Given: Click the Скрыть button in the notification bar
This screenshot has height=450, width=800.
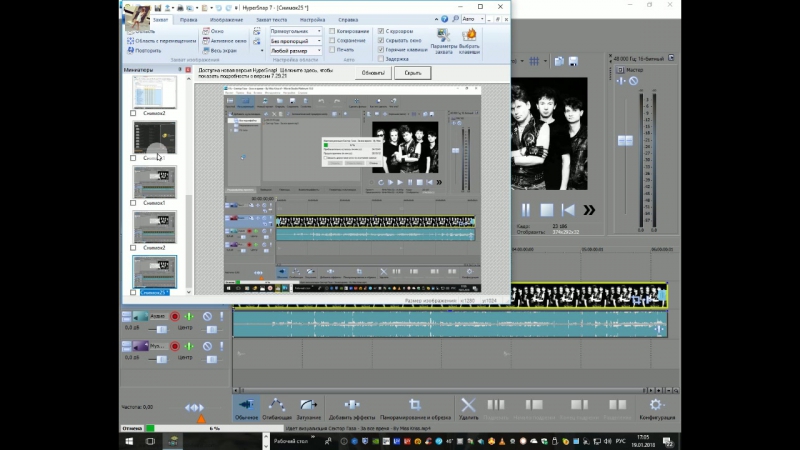Looking at the screenshot, I should 412,73.
